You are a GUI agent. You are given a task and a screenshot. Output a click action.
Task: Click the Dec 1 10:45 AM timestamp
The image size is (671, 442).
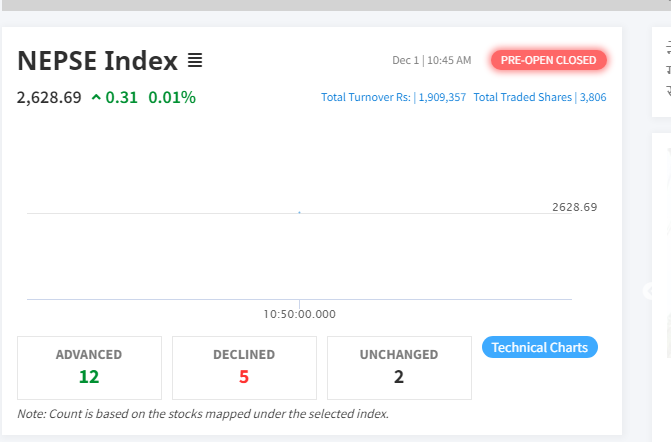click(431, 61)
